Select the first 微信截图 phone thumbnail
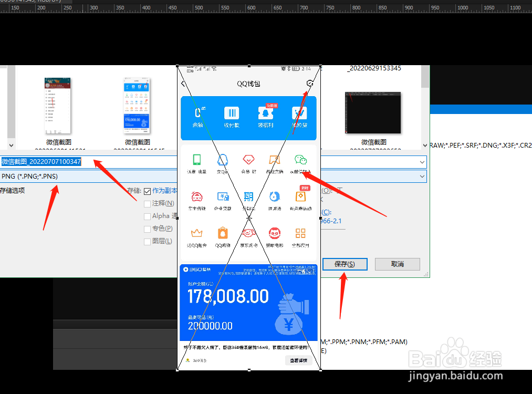This screenshot has height=394, width=532. [x=58, y=106]
